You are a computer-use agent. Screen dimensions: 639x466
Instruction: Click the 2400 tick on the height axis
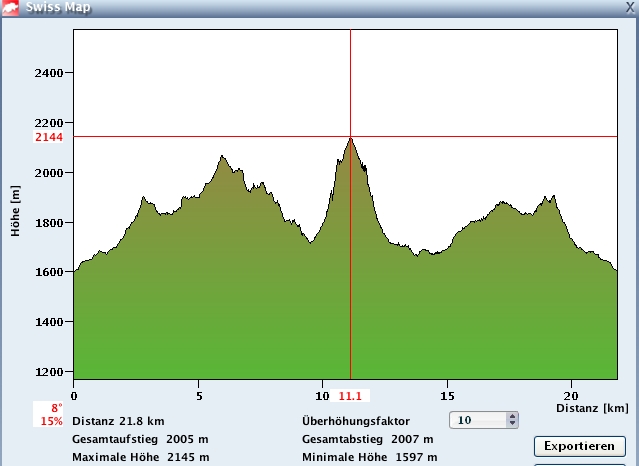[x=49, y=73]
